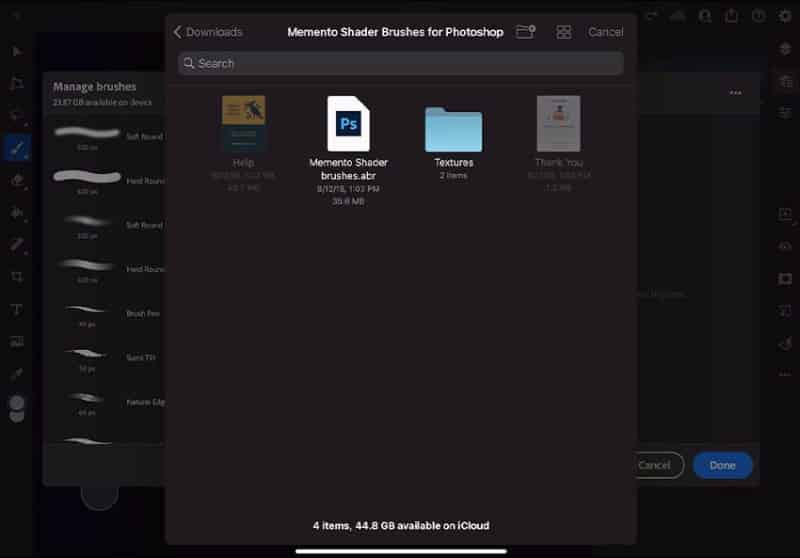
Task: Select the Lasso selection tool
Action: (16, 116)
